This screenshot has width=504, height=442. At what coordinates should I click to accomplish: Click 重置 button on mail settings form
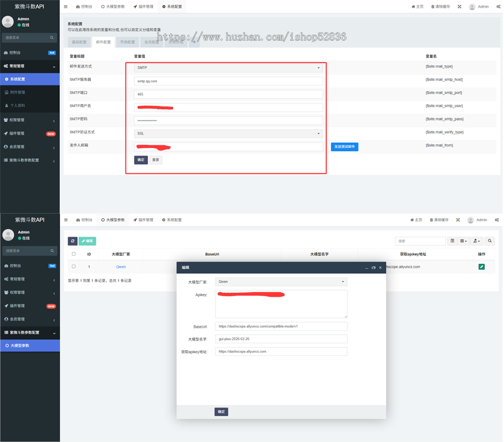click(x=156, y=159)
